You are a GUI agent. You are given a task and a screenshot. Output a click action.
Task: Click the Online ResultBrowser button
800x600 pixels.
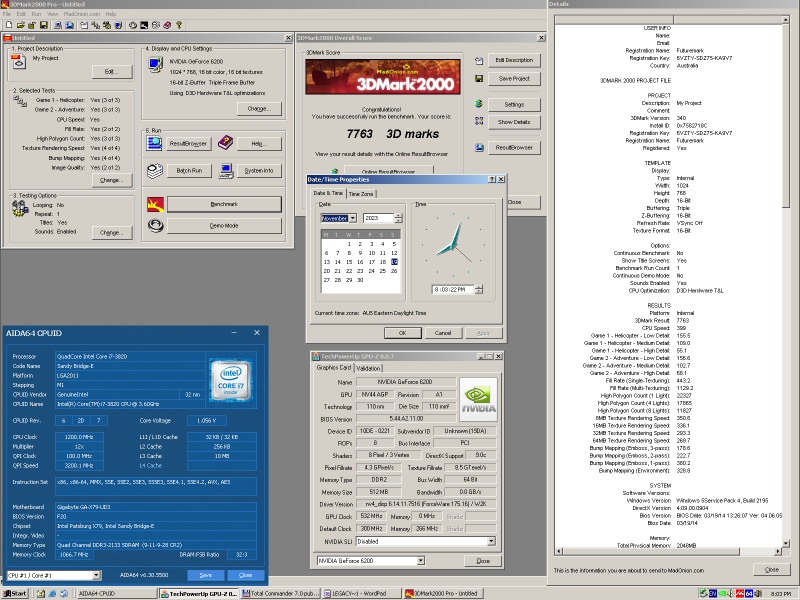(x=389, y=170)
